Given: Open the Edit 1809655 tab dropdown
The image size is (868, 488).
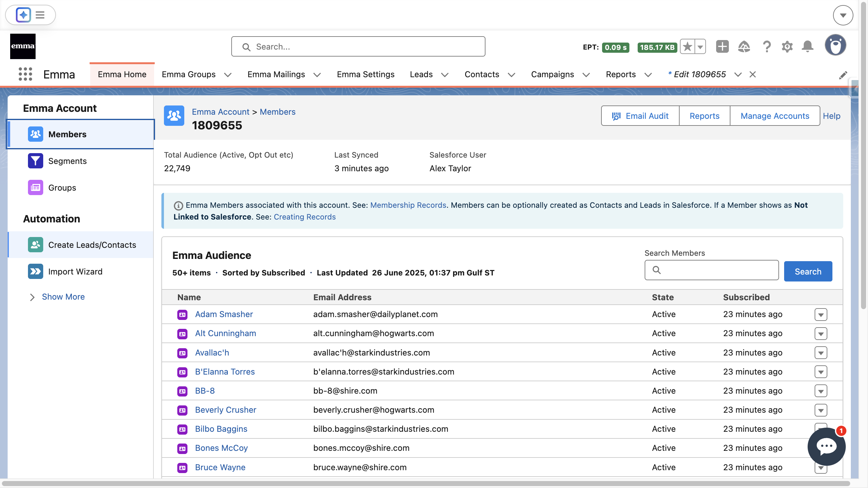Looking at the screenshot, I should point(738,74).
